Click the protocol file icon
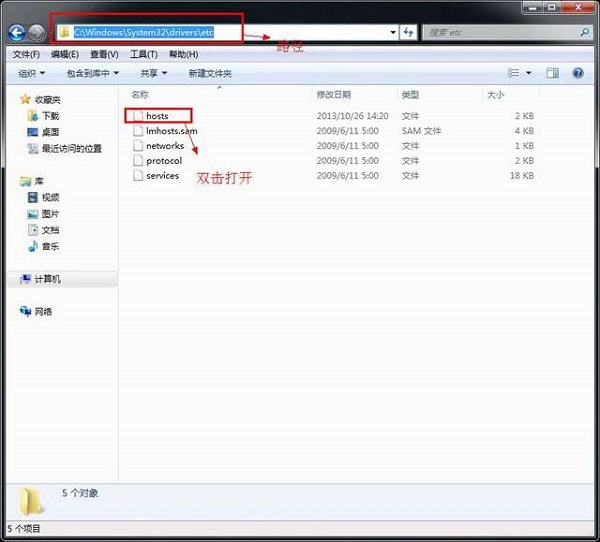600x542 pixels. coord(138,161)
